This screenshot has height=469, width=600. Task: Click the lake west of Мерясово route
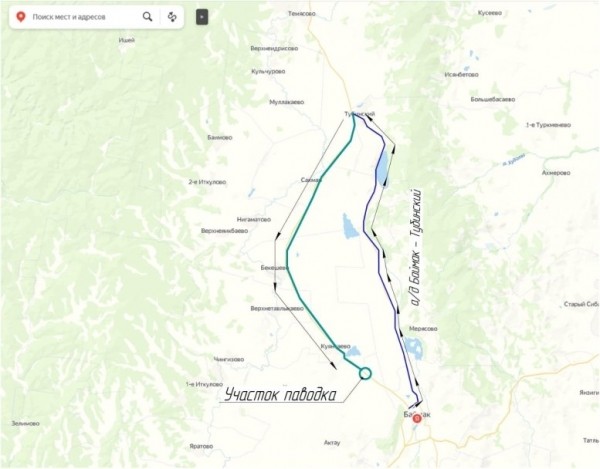point(414,348)
